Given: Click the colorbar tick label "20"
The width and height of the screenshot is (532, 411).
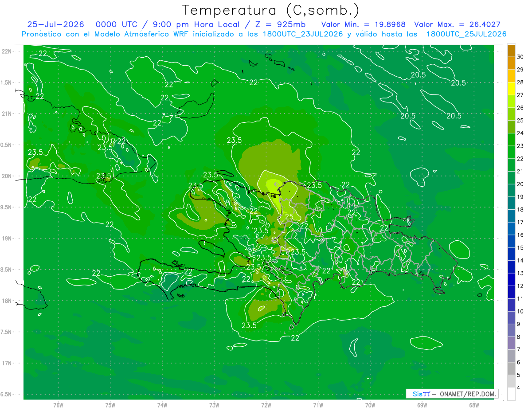Looking at the screenshot, I should pos(520,184).
